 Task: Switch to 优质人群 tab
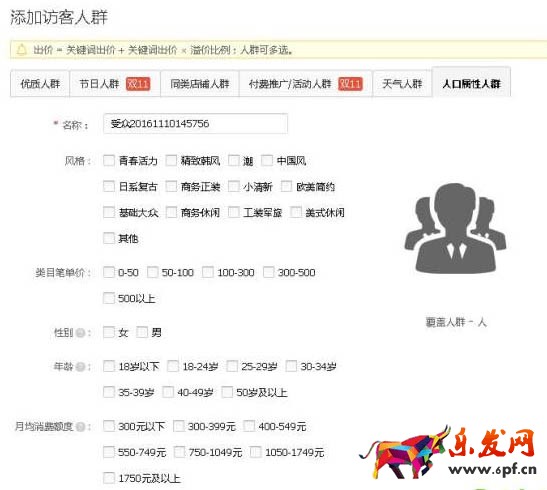tap(40, 84)
